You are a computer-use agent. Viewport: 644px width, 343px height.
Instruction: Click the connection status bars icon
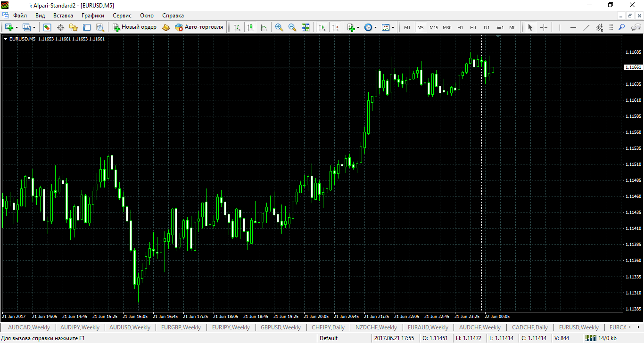(590, 338)
